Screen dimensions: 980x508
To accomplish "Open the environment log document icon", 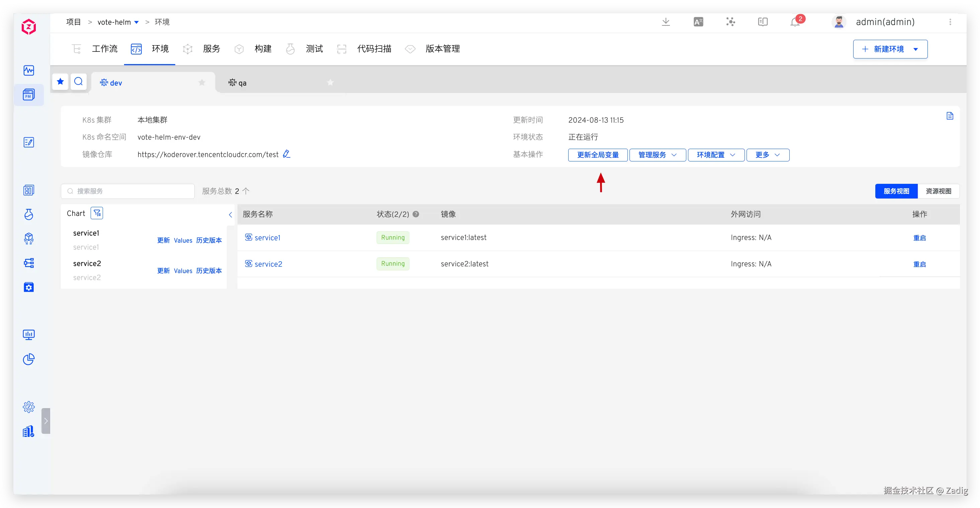I will pyautogui.click(x=950, y=116).
